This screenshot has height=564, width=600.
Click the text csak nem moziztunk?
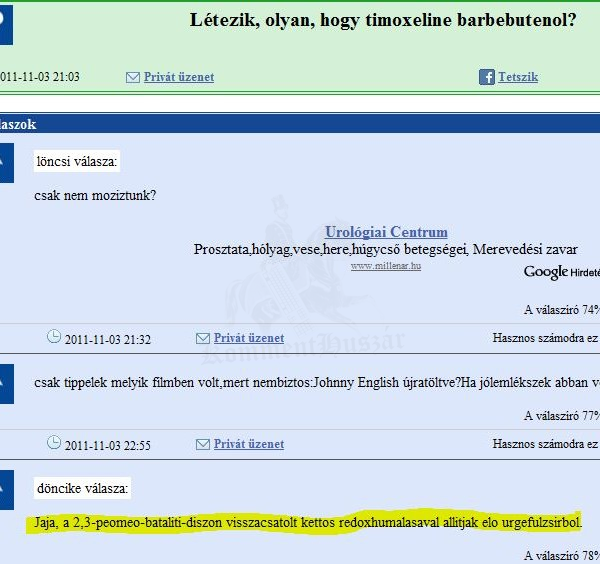point(95,196)
